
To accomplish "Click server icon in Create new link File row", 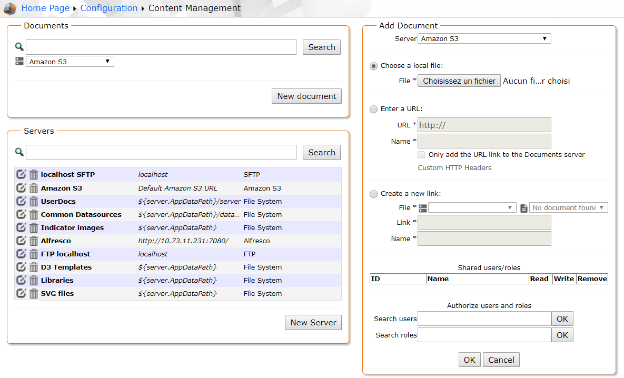I will [x=423, y=208].
